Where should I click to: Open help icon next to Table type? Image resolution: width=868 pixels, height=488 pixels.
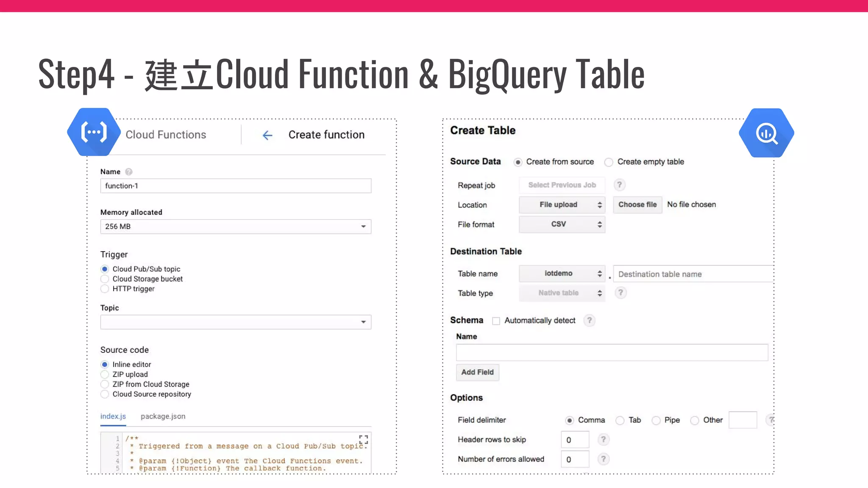click(x=620, y=293)
